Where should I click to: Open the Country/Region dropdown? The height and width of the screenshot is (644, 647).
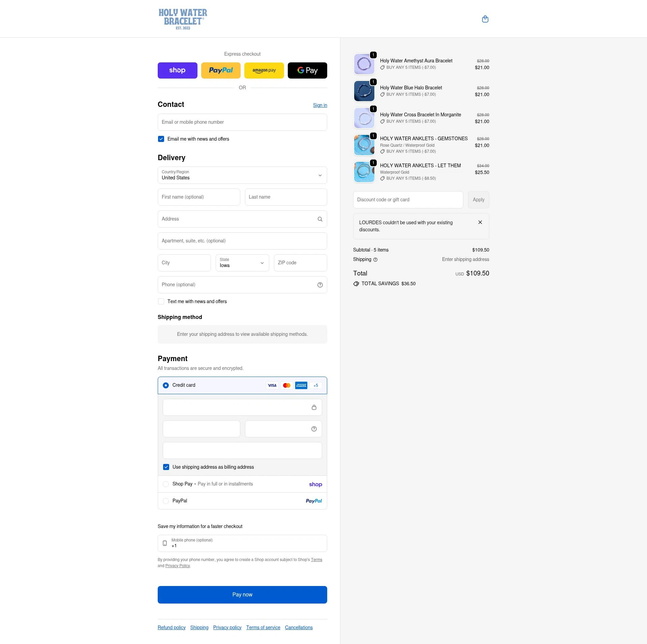pos(242,175)
